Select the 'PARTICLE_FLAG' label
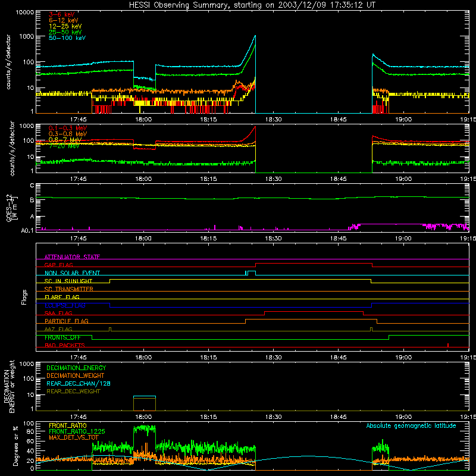The height and width of the screenshot is (476, 476). (x=67, y=321)
